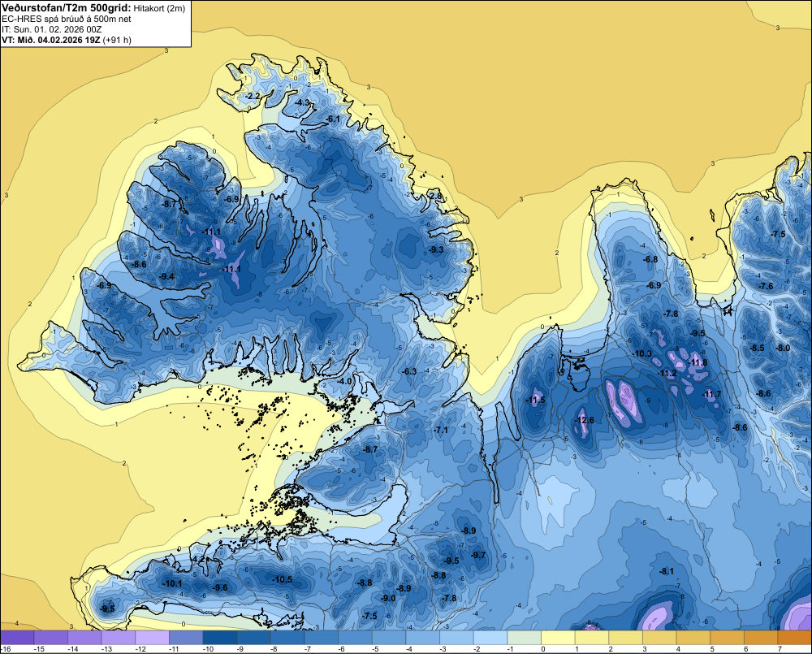Click the legend tick label 7
Screen dimensions: 812x654
click(x=779, y=649)
